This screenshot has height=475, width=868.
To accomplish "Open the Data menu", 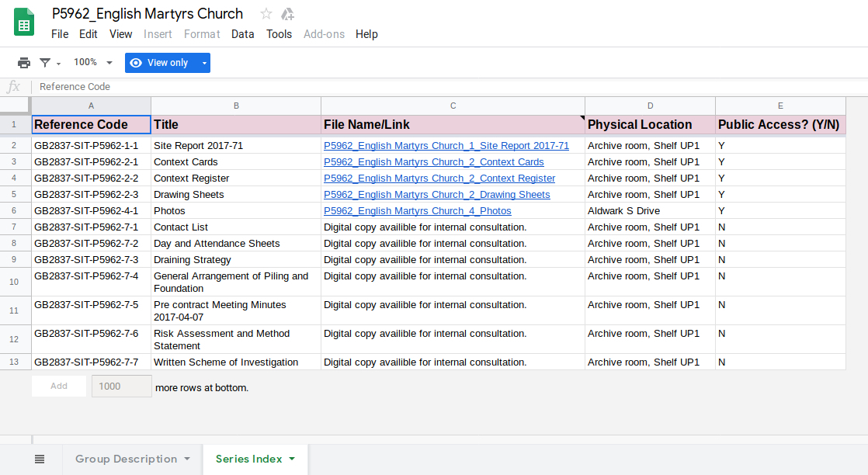I will 242,34.
